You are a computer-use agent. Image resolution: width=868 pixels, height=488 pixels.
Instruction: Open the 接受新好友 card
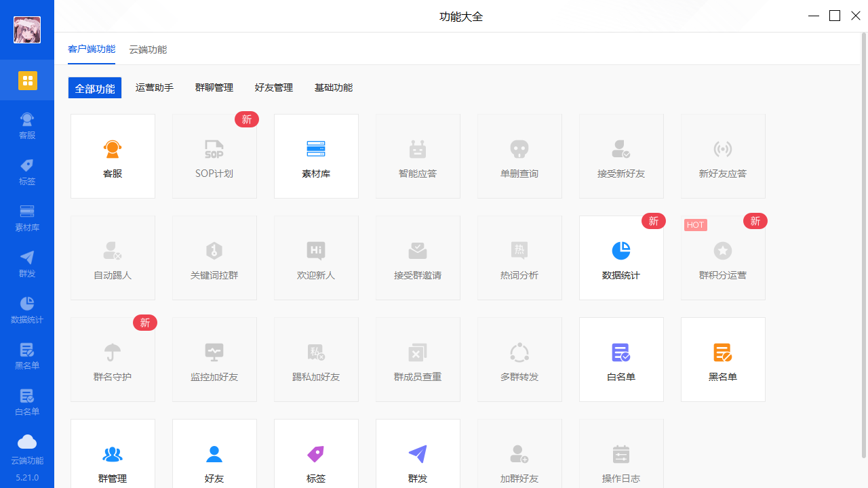[x=621, y=156]
